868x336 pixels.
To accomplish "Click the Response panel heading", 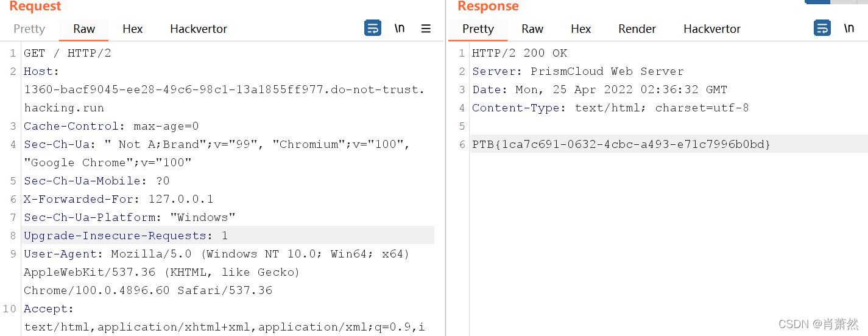I will click(489, 6).
